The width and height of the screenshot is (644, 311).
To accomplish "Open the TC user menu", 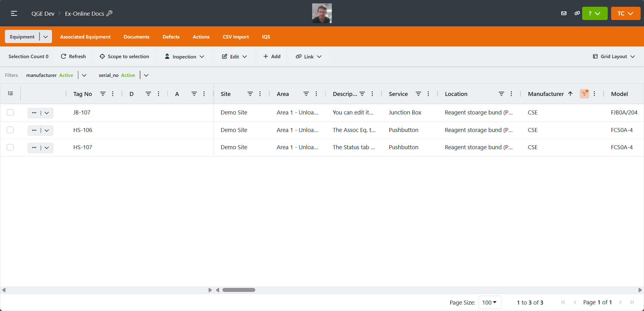I will point(626,13).
